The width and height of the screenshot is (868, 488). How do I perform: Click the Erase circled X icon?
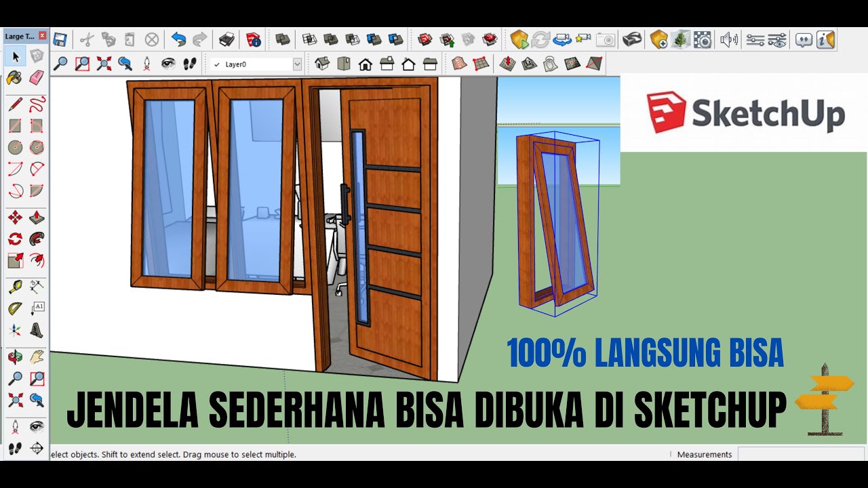[x=152, y=39]
